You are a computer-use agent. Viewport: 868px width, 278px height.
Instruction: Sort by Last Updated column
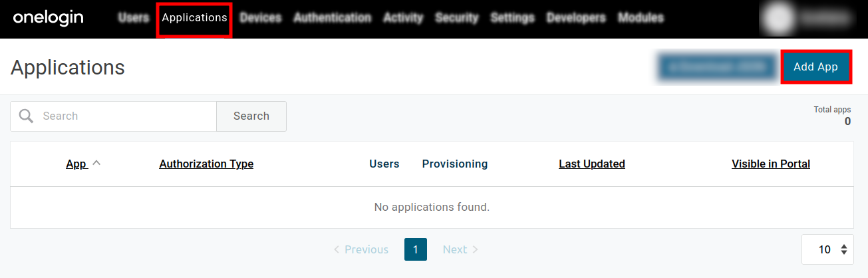pyautogui.click(x=591, y=164)
